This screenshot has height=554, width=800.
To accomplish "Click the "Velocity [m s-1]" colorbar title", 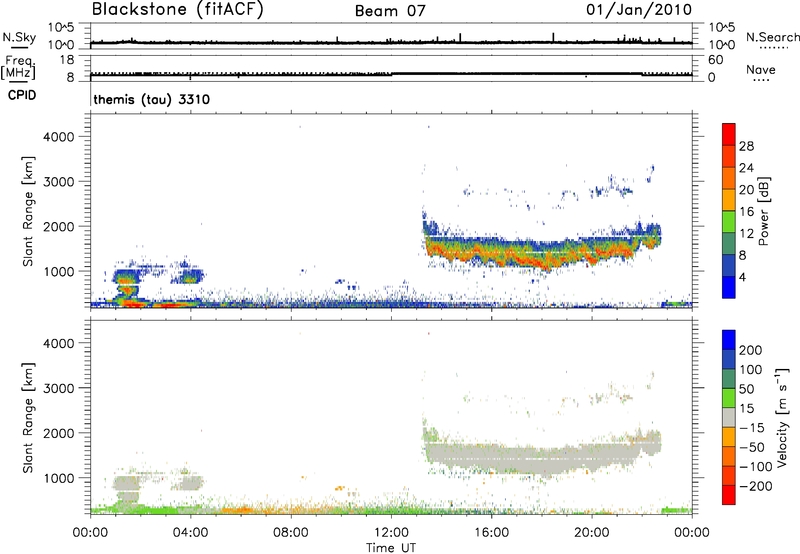I will (782, 417).
